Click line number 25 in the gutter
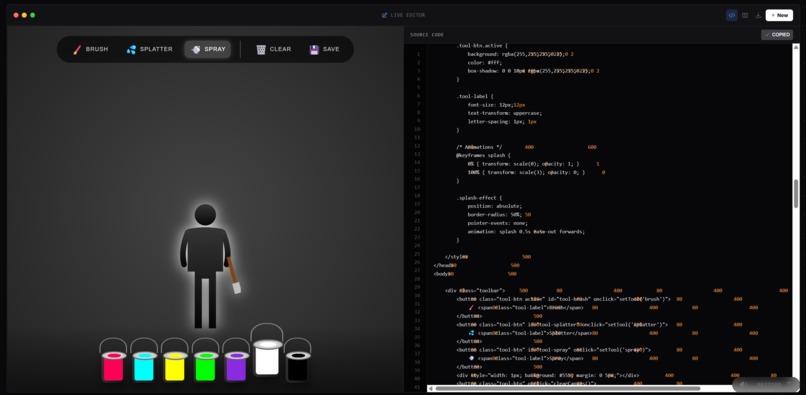The width and height of the screenshot is (806, 395). [x=418, y=254]
